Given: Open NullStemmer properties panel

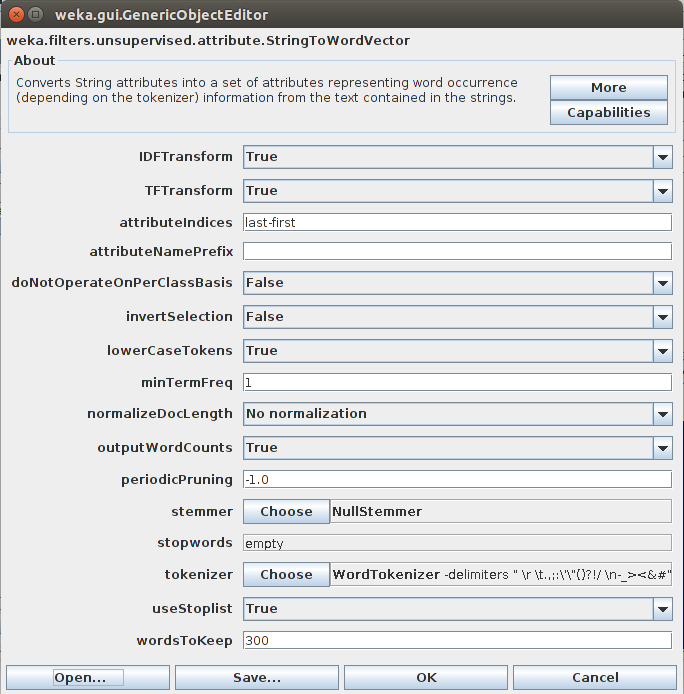Looking at the screenshot, I should pyautogui.click(x=501, y=512).
